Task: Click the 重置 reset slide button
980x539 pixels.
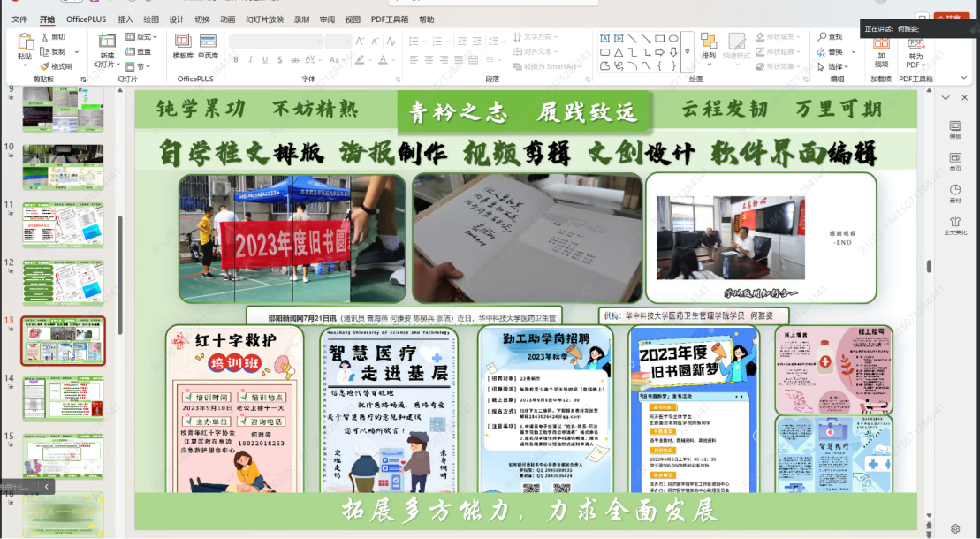Action: pyautogui.click(x=140, y=51)
